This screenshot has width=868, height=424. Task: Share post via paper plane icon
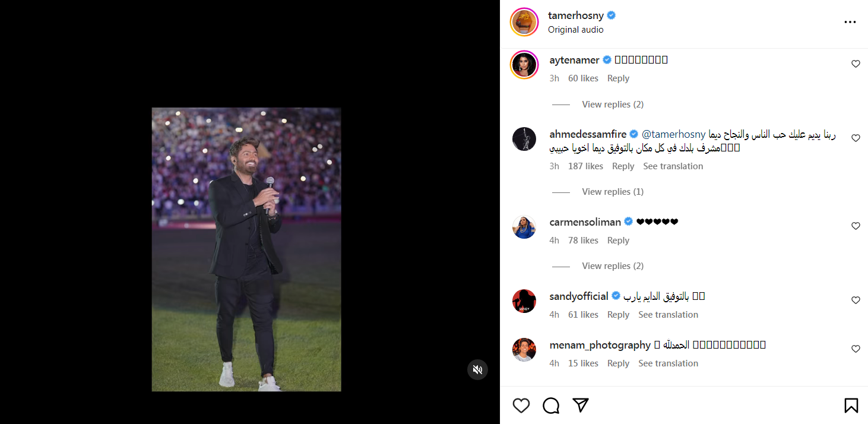[x=581, y=405]
